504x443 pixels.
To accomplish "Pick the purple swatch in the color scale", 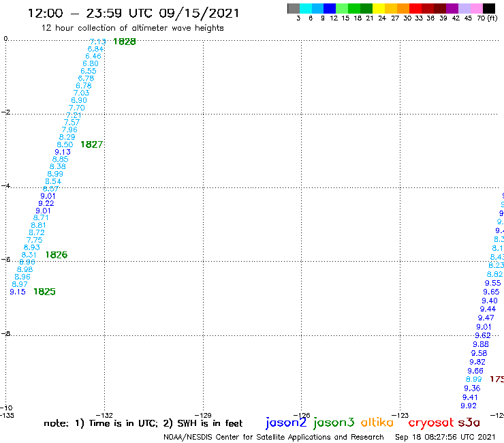I will (x=452, y=8).
